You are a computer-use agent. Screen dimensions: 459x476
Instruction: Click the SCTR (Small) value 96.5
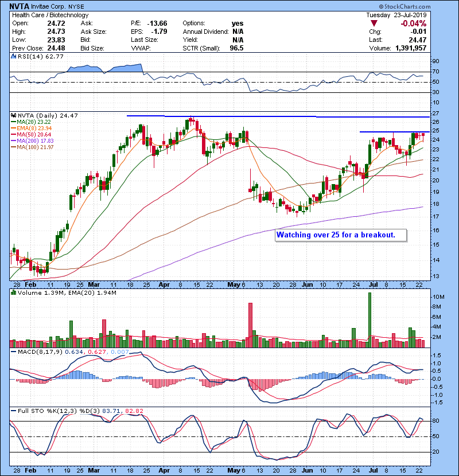236,48
